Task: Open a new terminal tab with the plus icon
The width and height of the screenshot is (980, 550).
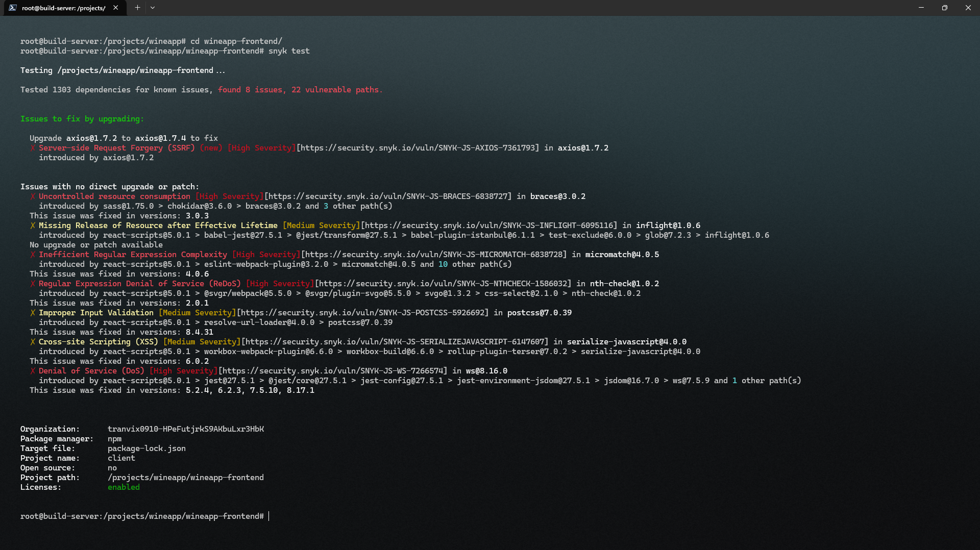Action: click(x=137, y=8)
